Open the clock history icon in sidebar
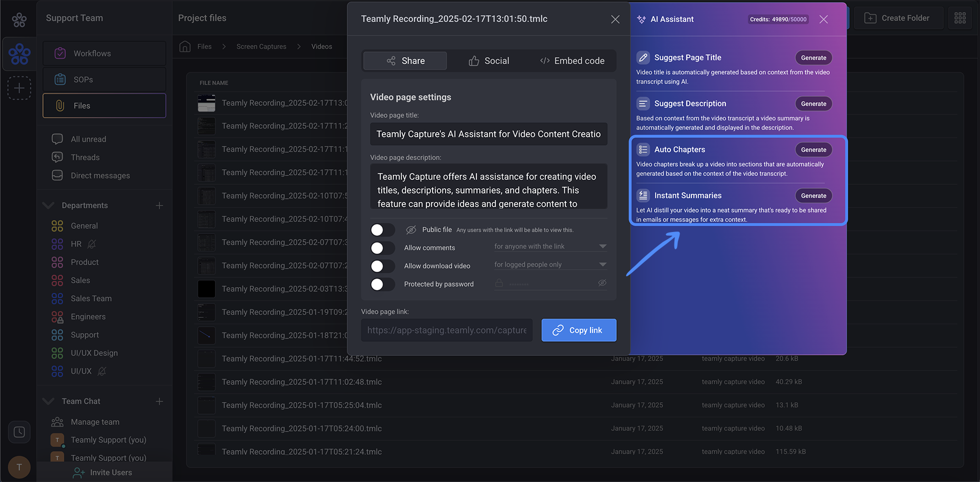The image size is (980, 482). click(19, 432)
